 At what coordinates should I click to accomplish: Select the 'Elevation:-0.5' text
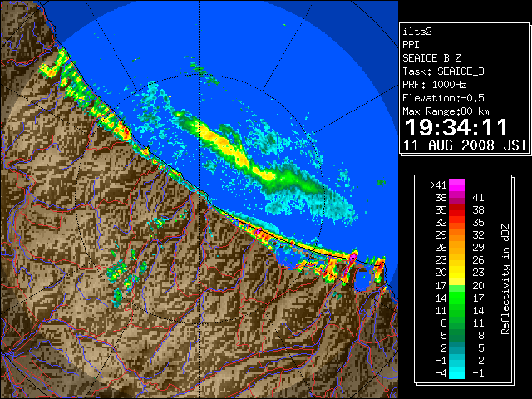point(443,98)
